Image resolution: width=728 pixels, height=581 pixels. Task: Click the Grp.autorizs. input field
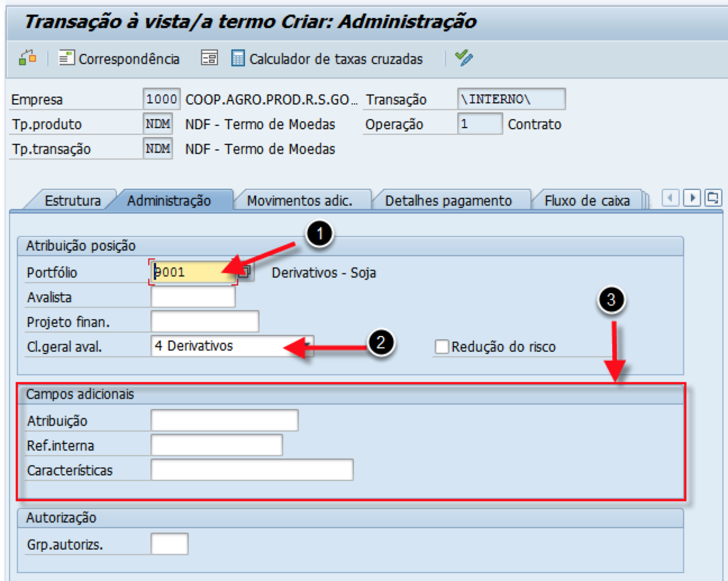point(169,544)
